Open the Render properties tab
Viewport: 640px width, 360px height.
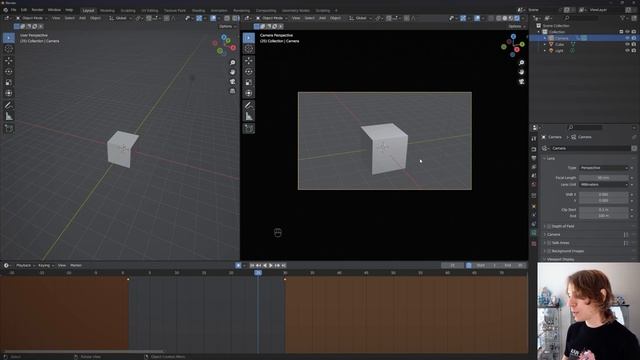534,149
